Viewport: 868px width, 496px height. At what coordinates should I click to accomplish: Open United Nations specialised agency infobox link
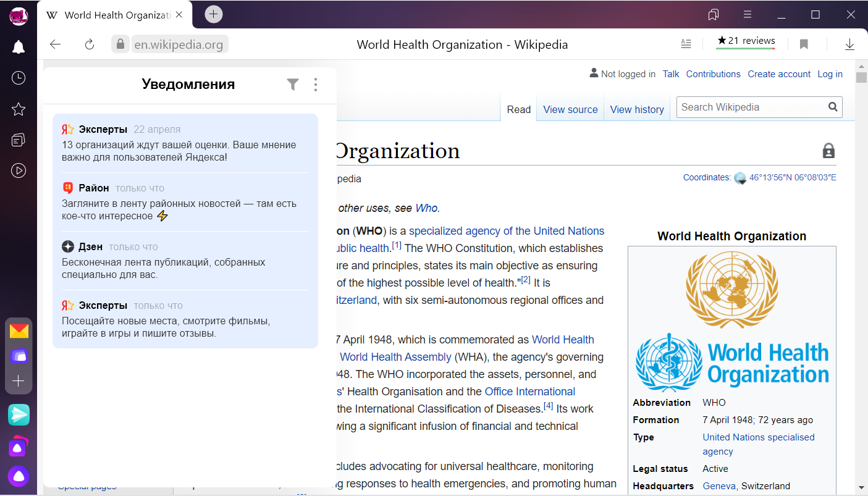(759, 444)
